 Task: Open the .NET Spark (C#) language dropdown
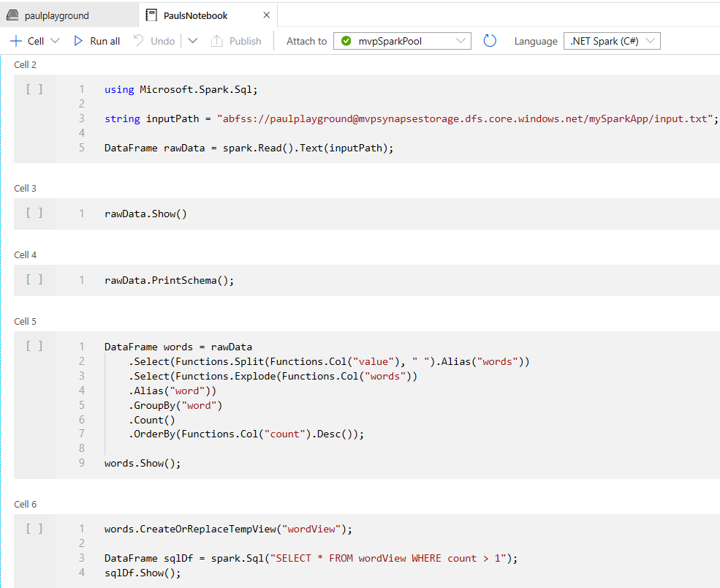coord(612,41)
